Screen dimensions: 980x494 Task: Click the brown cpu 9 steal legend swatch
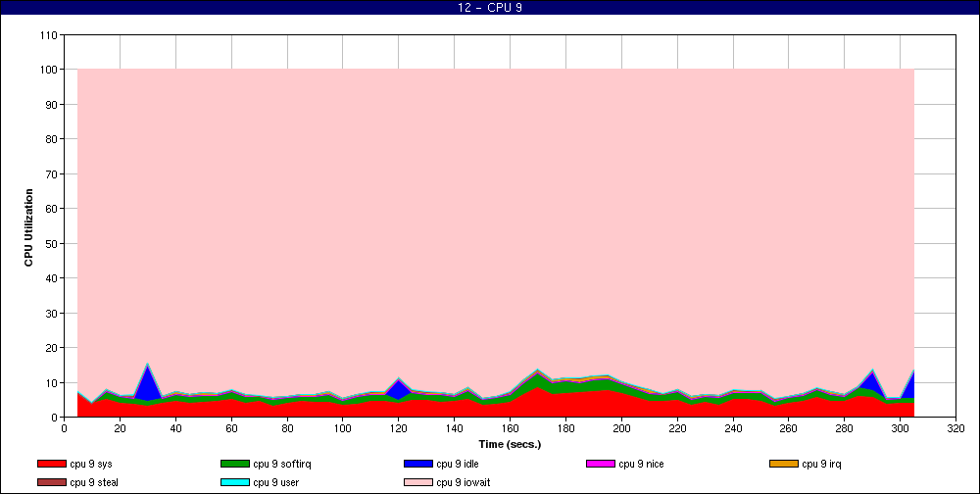(51, 483)
